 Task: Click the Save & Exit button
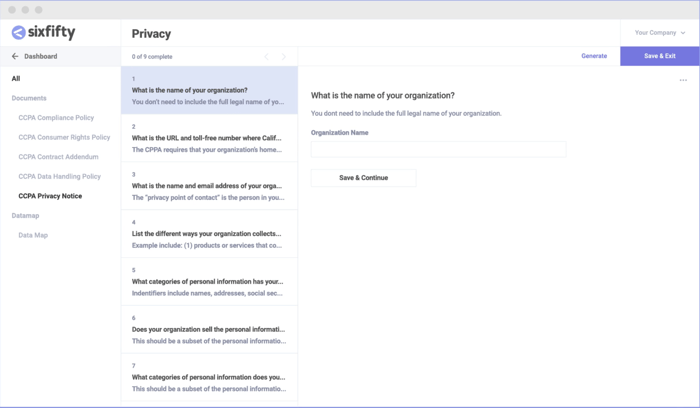[660, 56]
